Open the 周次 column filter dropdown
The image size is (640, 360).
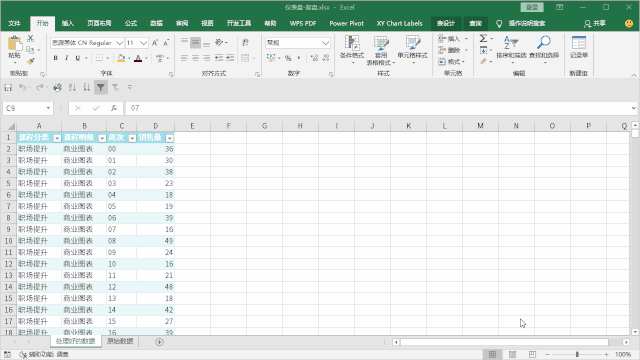click(x=132, y=138)
